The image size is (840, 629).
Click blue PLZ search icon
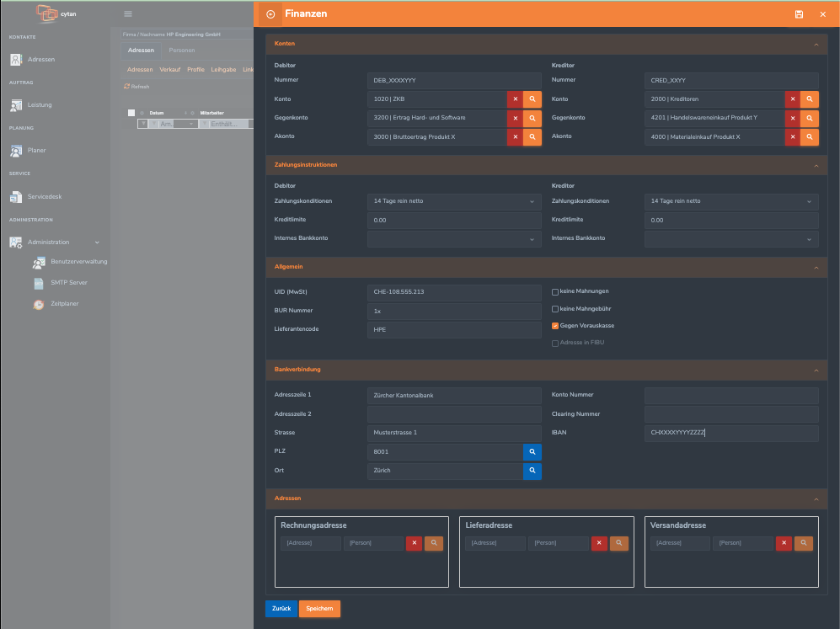tap(532, 452)
